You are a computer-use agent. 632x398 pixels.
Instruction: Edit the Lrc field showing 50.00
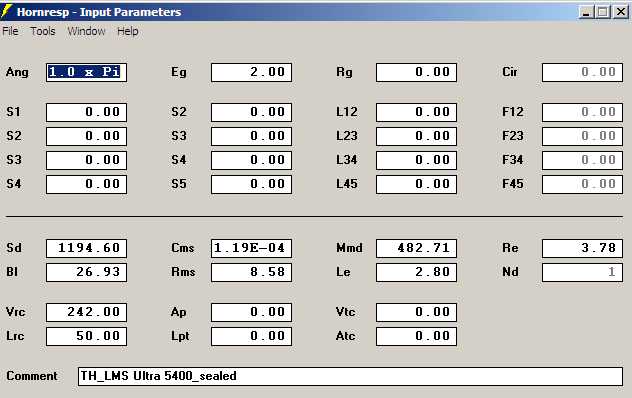coord(86,336)
